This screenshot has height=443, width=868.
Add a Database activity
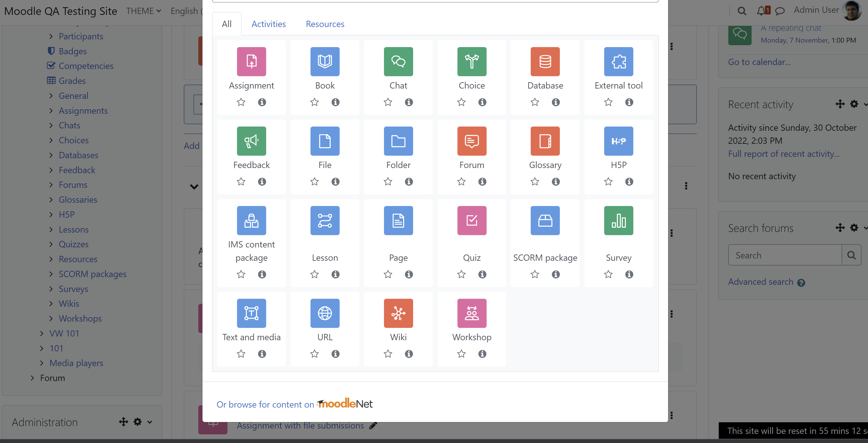pos(545,62)
